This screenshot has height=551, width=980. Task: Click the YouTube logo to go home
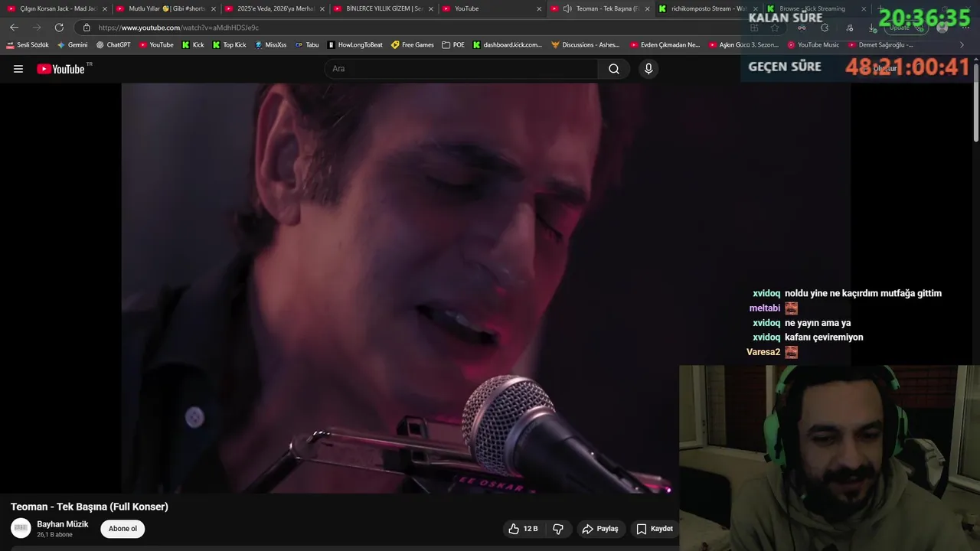click(61, 69)
